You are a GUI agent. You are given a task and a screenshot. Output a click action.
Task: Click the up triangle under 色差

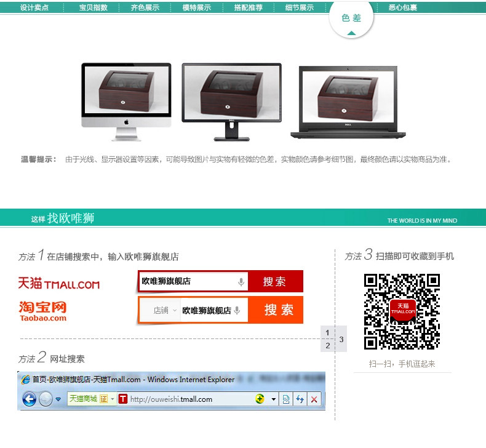tap(351, 33)
